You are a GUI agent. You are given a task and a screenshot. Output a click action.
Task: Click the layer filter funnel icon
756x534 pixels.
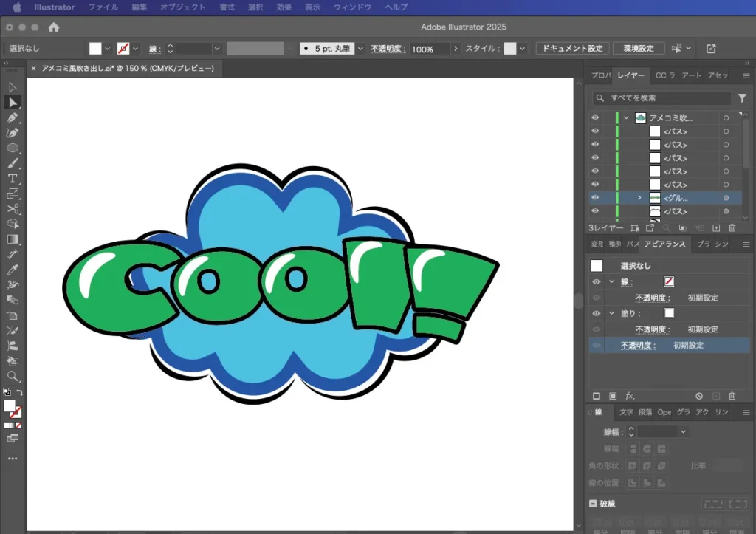coord(742,98)
